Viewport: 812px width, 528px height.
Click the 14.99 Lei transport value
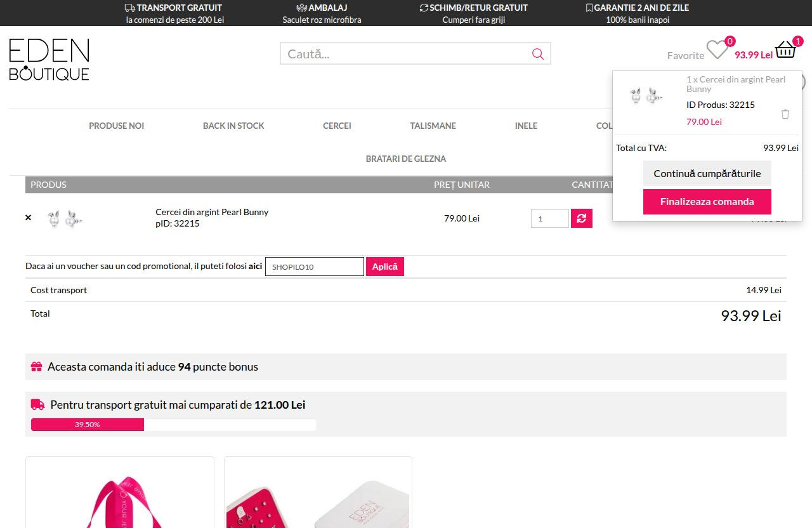point(764,290)
